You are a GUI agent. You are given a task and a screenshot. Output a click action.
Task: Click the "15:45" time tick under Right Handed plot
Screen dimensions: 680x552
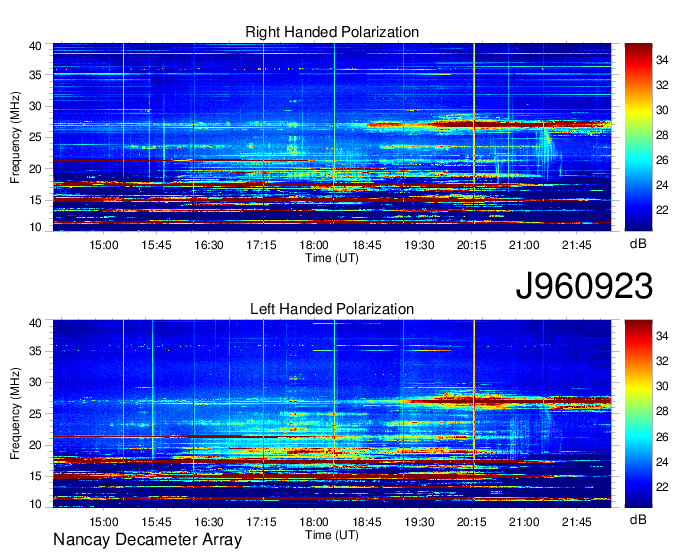[x=156, y=245]
